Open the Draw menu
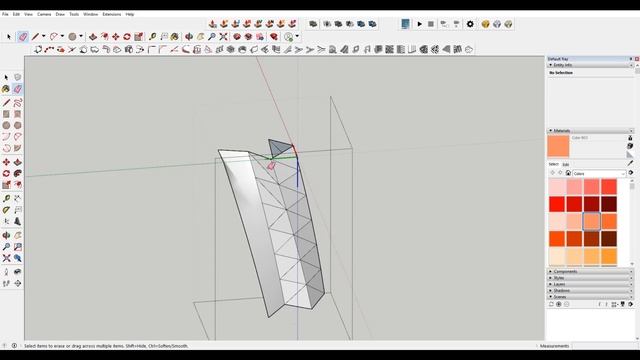This screenshot has height=360, width=640. (60, 14)
